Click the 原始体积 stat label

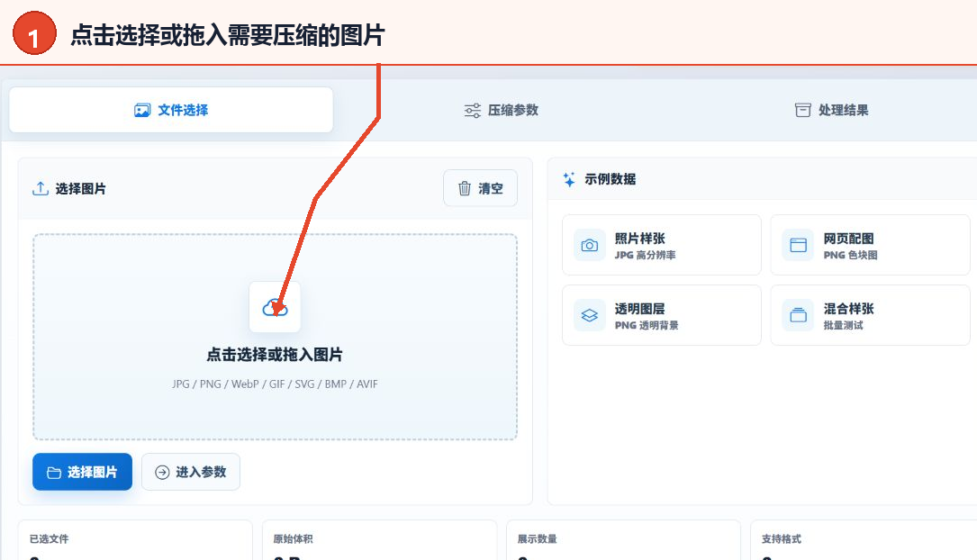click(x=293, y=538)
